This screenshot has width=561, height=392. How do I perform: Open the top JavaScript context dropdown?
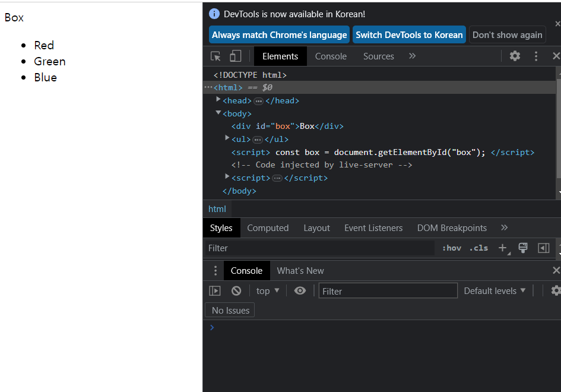tap(268, 290)
